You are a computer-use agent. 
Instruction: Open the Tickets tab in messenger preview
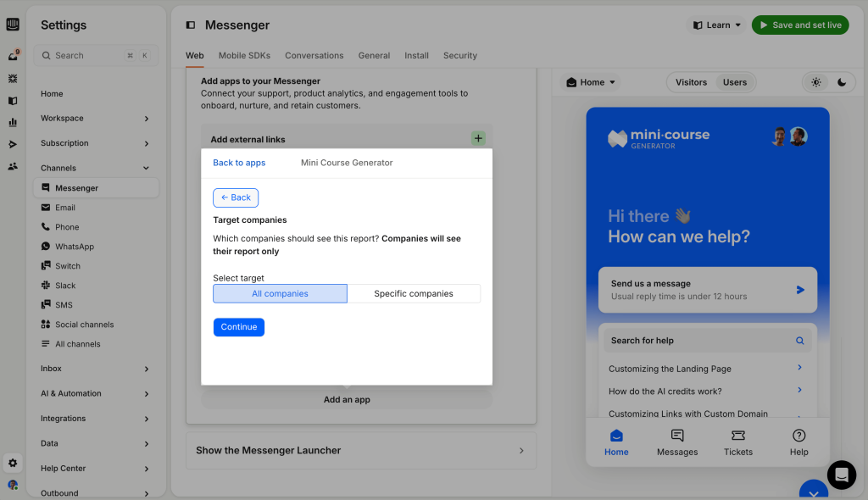(738, 442)
